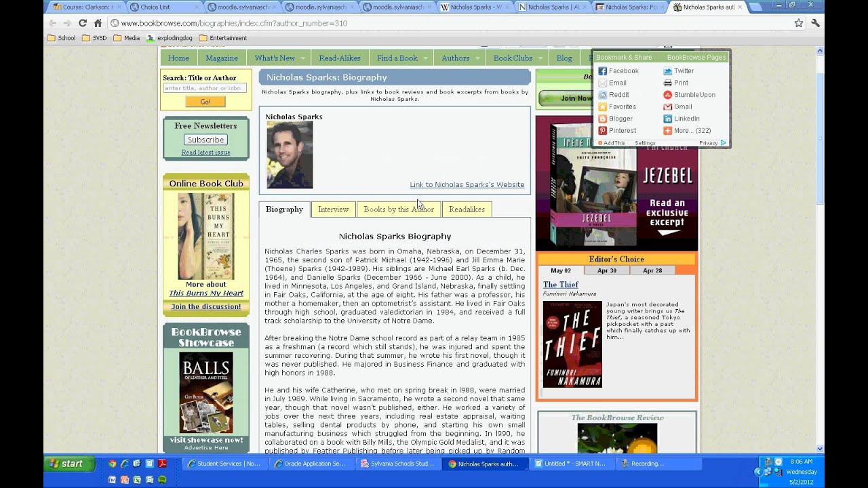Open the Blog menu item

click(564, 58)
